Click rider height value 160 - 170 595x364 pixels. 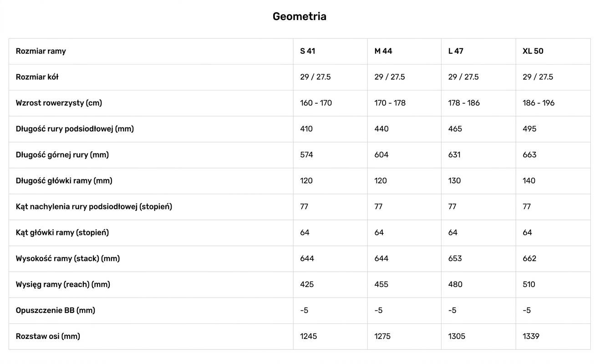pos(315,103)
